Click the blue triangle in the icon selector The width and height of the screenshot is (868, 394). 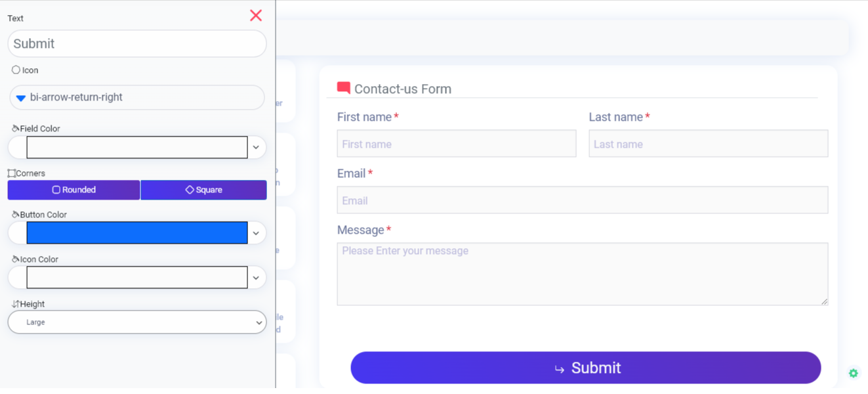click(x=21, y=98)
